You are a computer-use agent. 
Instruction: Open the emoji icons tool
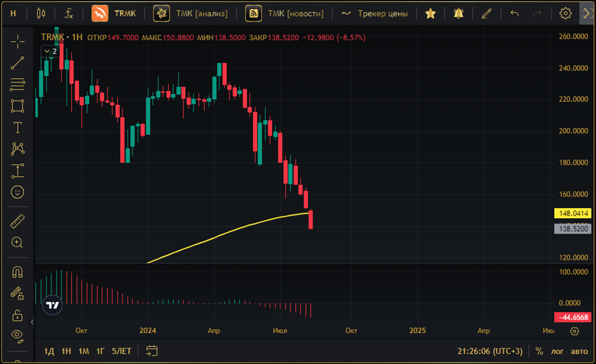coord(17,192)
